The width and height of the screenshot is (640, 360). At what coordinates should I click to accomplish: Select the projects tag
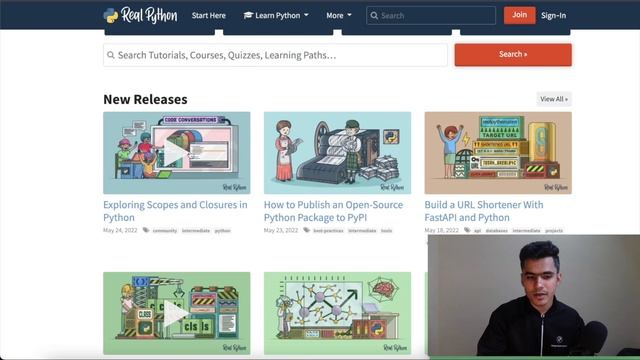point(554,231)
